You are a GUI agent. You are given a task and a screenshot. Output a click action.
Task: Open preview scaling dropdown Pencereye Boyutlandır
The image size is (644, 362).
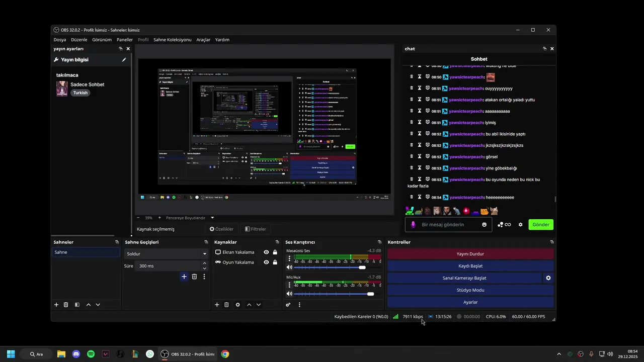pos(190,218)
